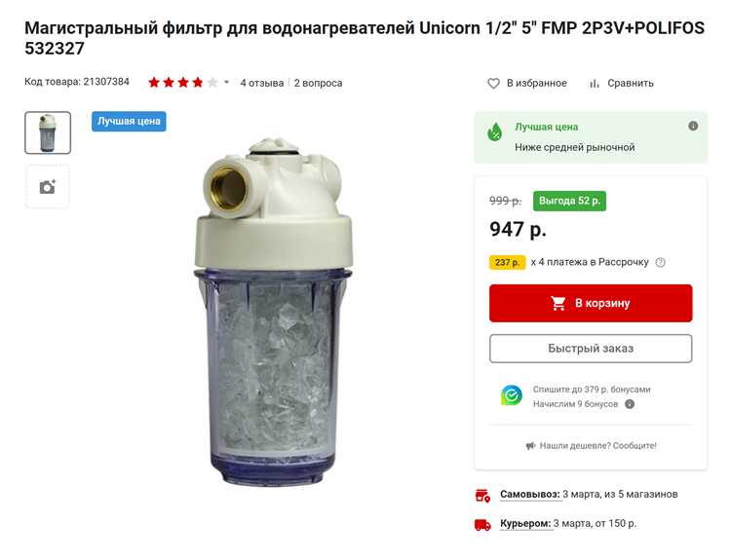
Task: Open the 2 вопроса questions link
Action: pyautogui.click(x=318, y=83)
